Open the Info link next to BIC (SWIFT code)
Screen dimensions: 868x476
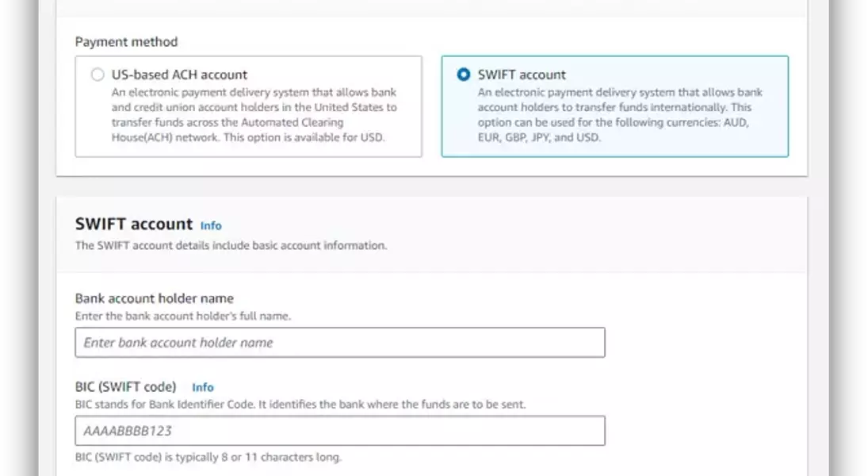point(203,387)
